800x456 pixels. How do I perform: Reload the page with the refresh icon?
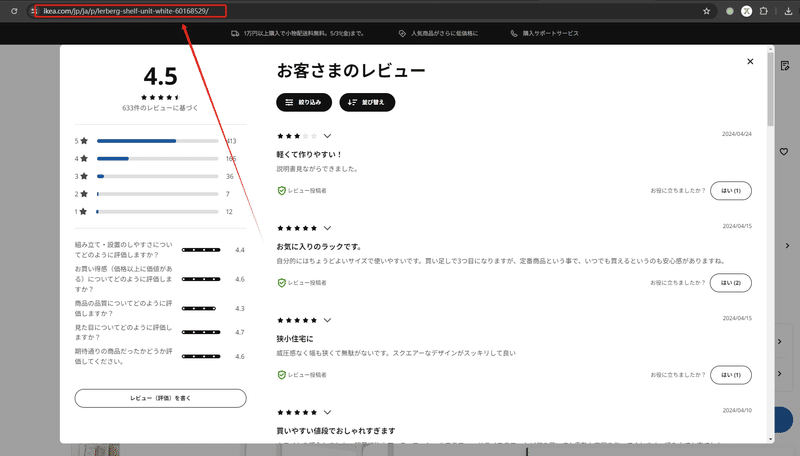pyautogui.click(x=14, y=11)
